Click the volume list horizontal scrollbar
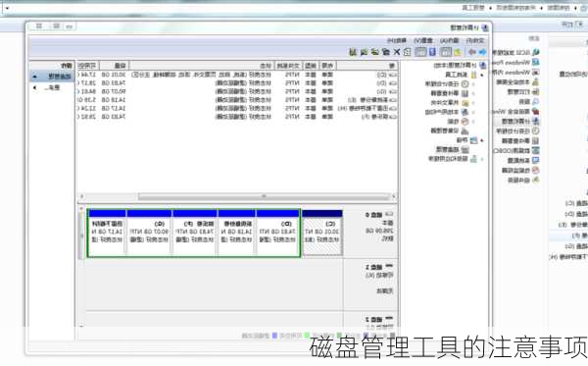588x366 pixels. click(x=238, y=196)
